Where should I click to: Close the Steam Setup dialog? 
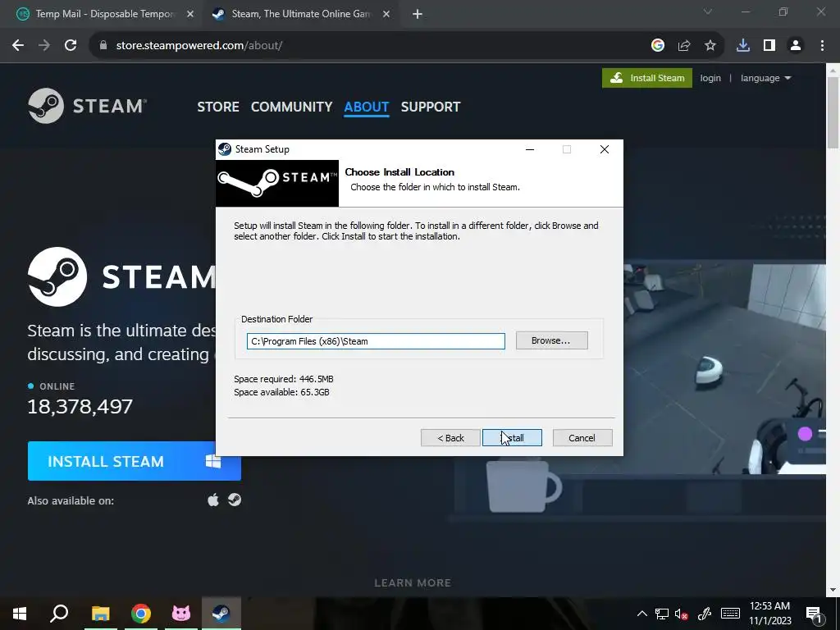tap(605, 149)
